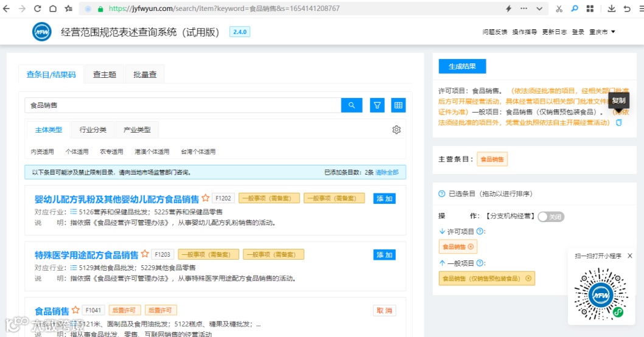Screen dimensions: 644x337
Task: Click help icon beside 已选条目
Action: click(x=441, y=193)
